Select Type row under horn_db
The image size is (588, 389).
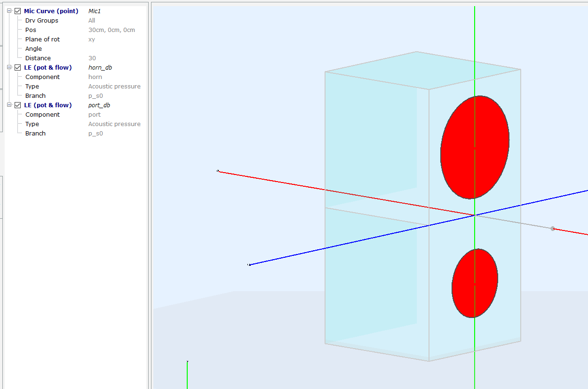(x=32, y=86)
